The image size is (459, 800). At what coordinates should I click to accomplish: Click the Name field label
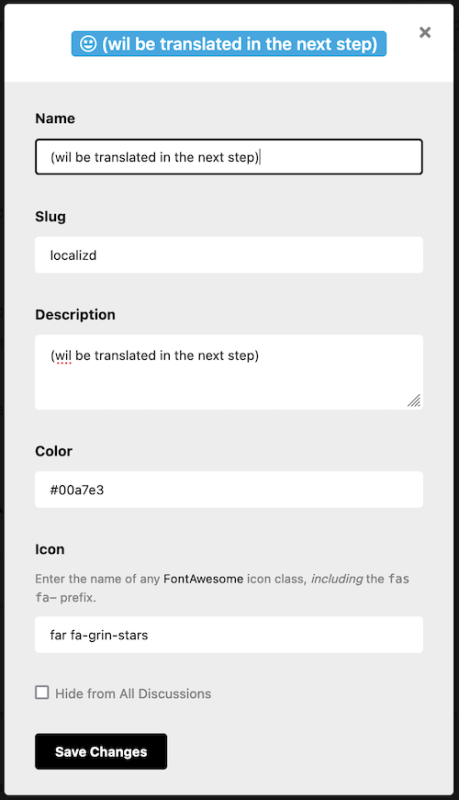55,118
